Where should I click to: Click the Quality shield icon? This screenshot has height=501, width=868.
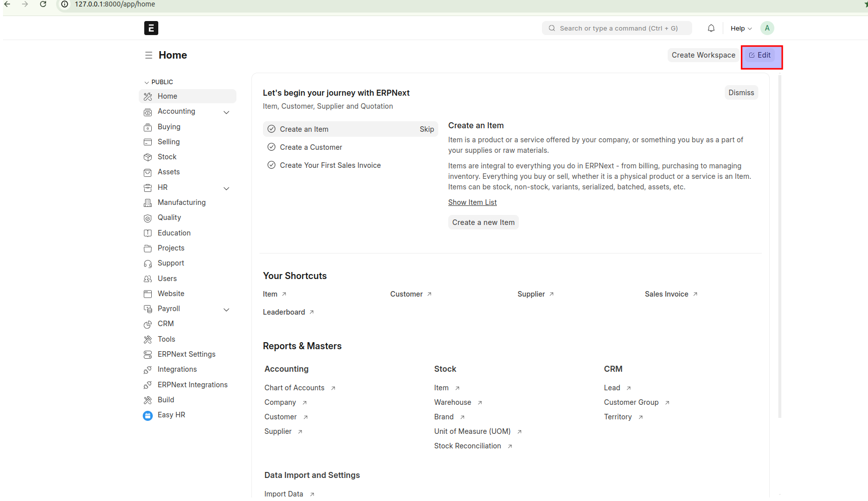(x=148, y=218)
